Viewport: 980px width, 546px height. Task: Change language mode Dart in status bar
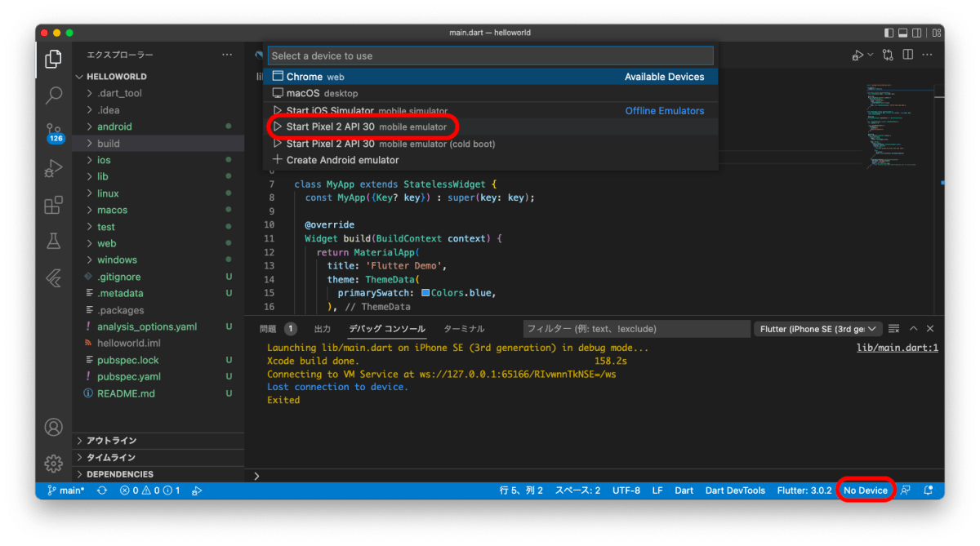coord(684,491)
